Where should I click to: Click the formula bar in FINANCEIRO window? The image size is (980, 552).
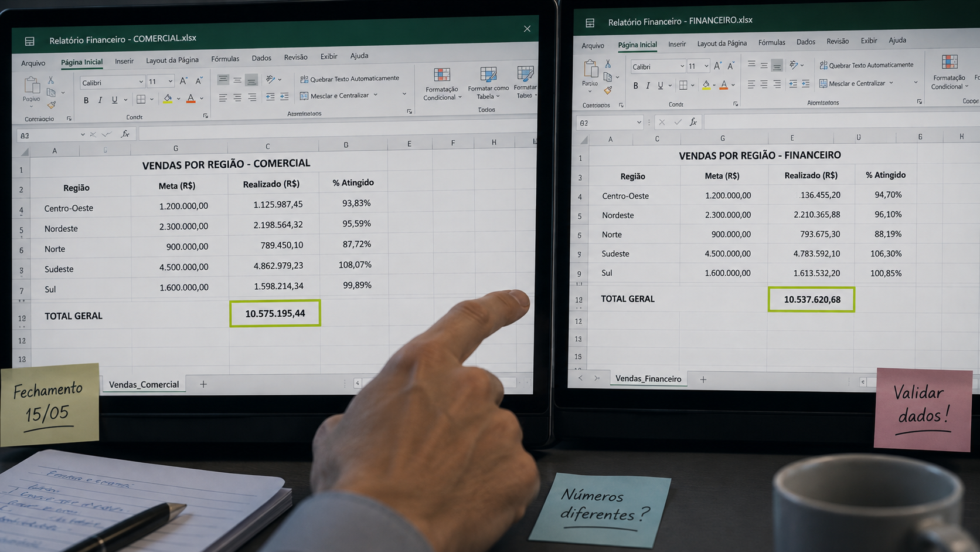841,121
